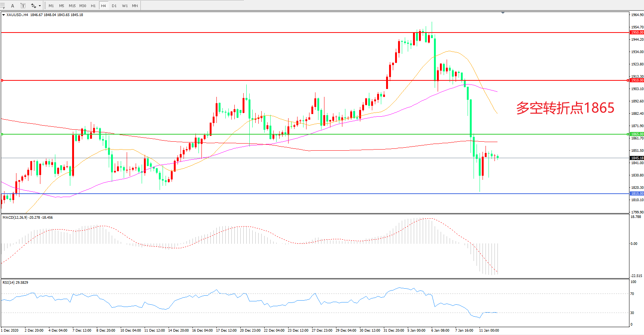
Task: Select the Fibonacci retracement tool
Action: (x=3, y=6)
